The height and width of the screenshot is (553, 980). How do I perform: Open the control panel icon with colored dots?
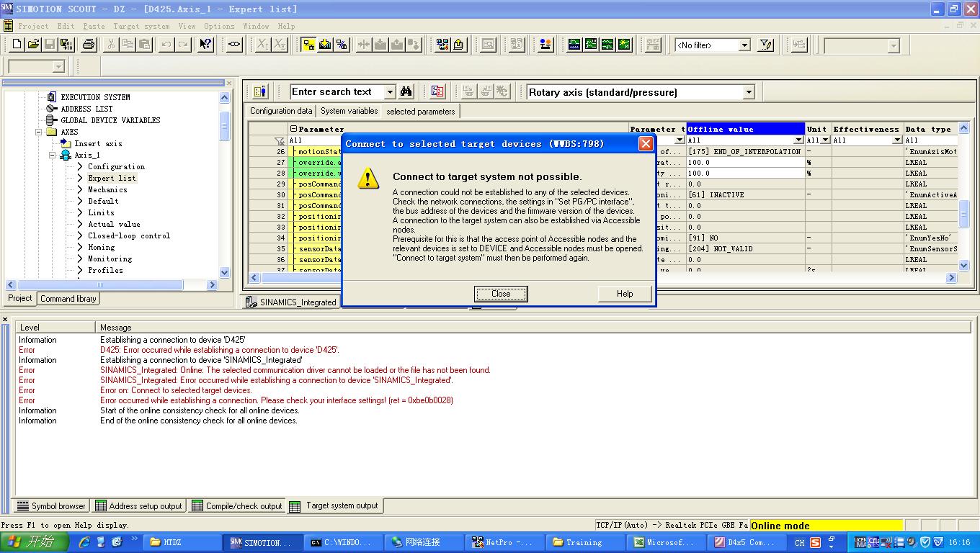click(x=545, y=45)
